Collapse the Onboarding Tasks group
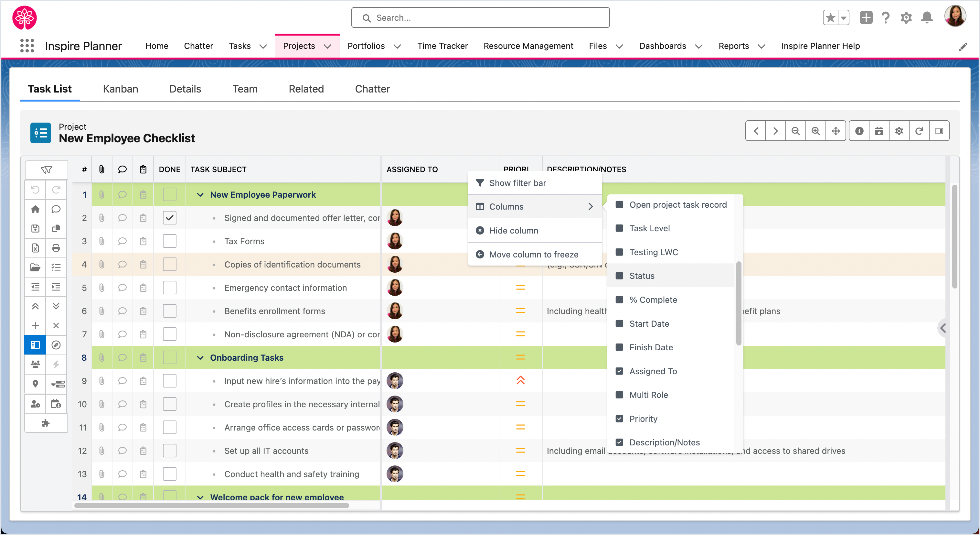The image size is (980, 535). [200, 357]
